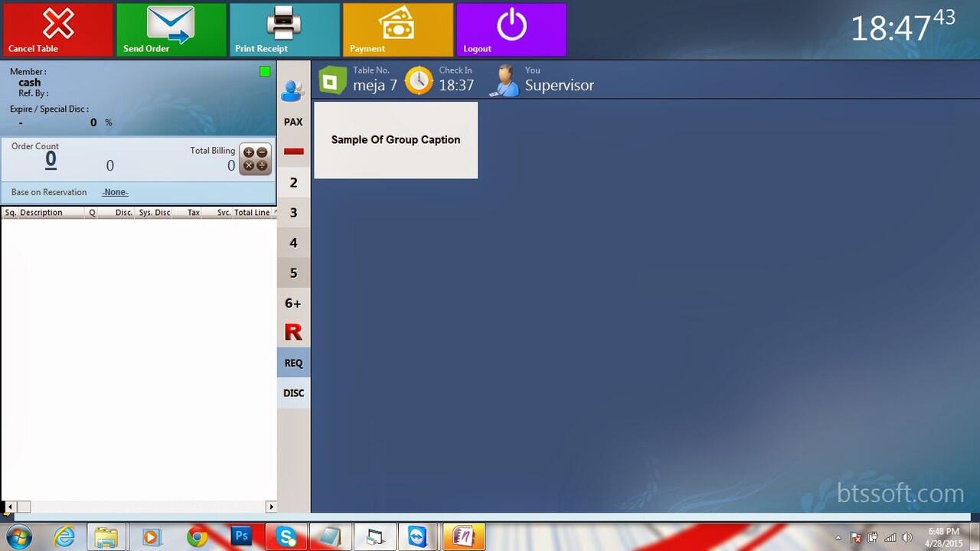The image size is (980, 551).
Task: Open File Explorer from the taskbar
Action: tap(106, 537)
